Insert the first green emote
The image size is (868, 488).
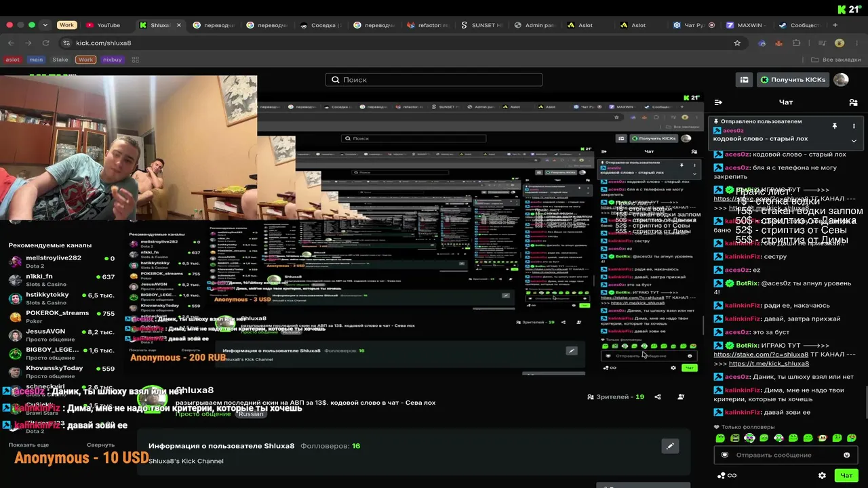[720, 439]
